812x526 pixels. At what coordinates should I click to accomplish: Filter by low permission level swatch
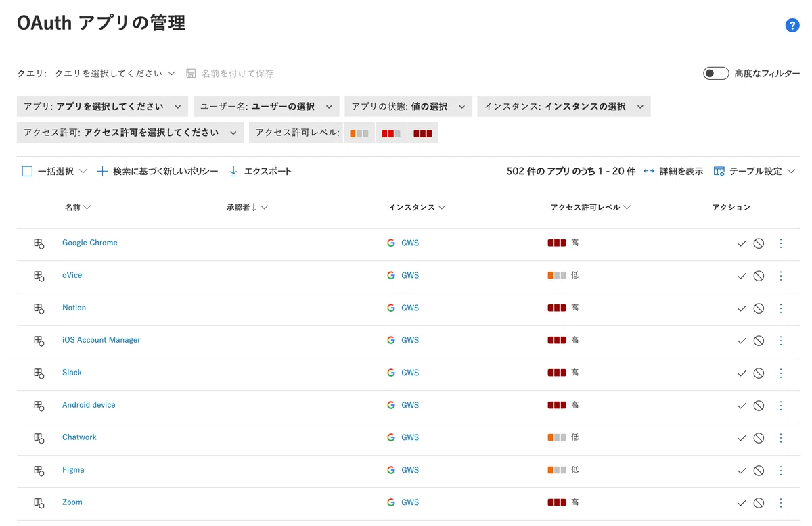[359, 133]
